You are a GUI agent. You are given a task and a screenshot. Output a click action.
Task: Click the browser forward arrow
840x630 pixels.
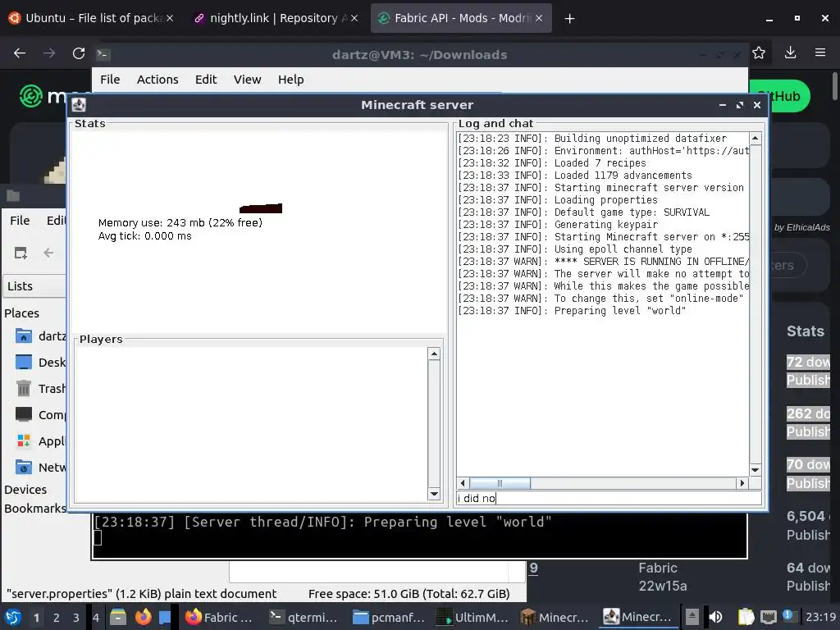49,53
